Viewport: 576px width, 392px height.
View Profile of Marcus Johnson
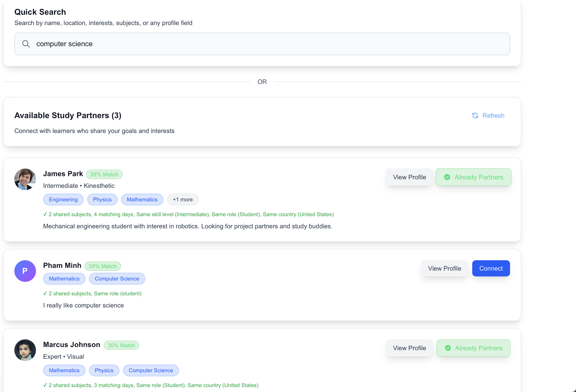tap(409, 348)
